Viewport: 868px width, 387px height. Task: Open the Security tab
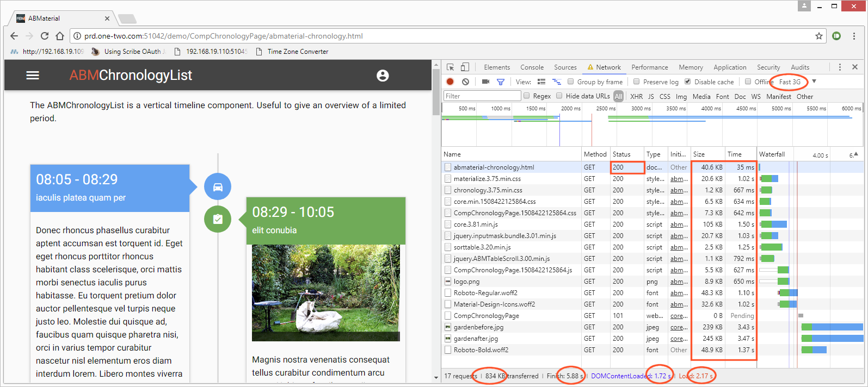point(768,67)
